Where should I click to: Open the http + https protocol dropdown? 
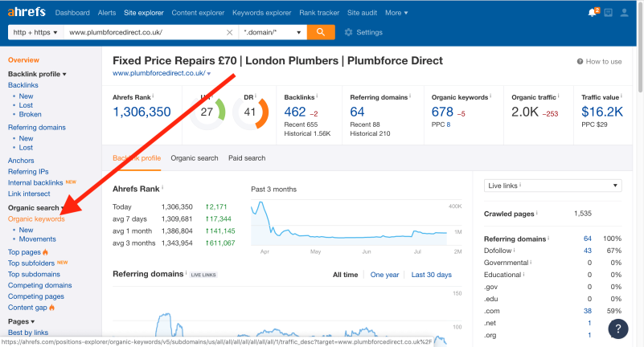point(35,32)
